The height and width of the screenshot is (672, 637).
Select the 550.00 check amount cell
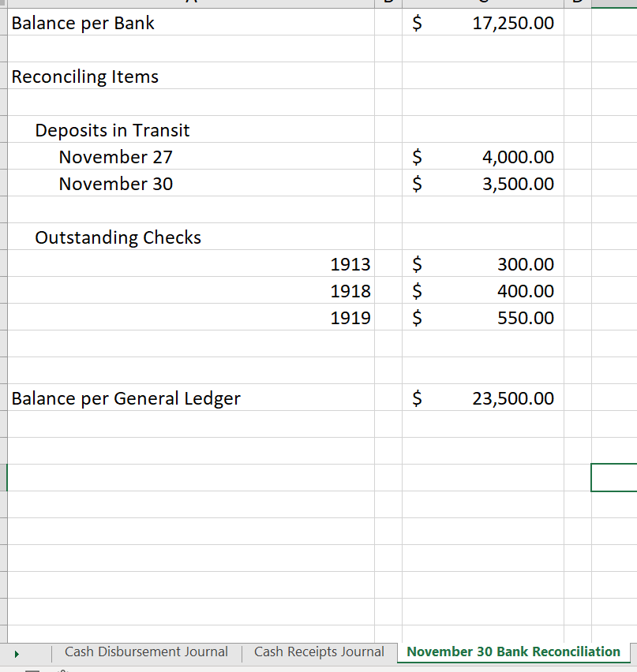pos(483,317)
